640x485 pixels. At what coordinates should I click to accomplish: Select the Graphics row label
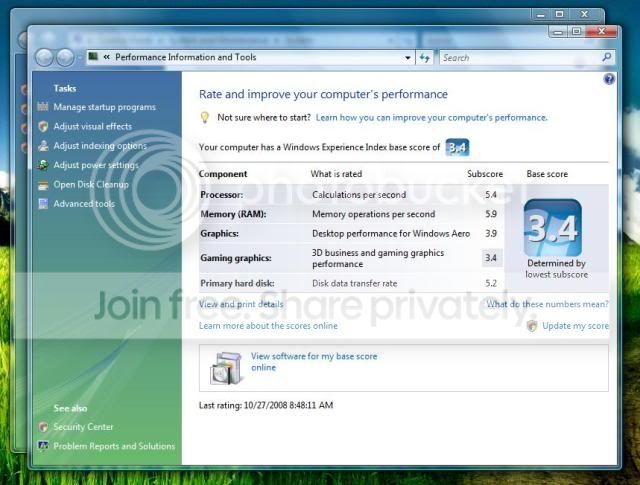click(220, 234)
